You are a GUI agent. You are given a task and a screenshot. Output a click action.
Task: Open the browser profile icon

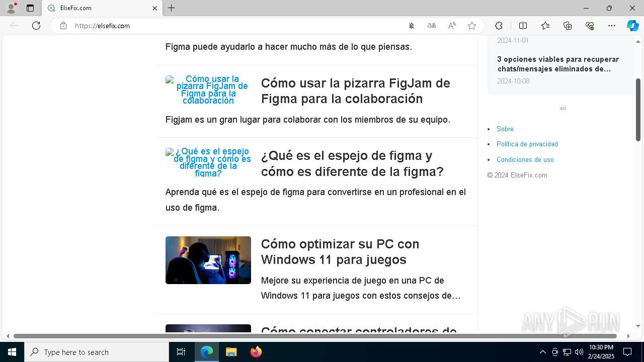(11, 8)
